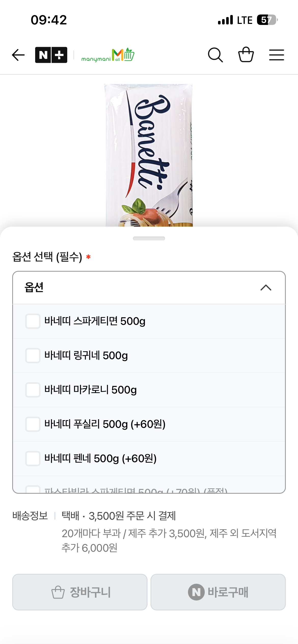Viewport: 298px width, 644px height.
Task: Open the N+ Naver Plus logo
Action: pos(51,55)
